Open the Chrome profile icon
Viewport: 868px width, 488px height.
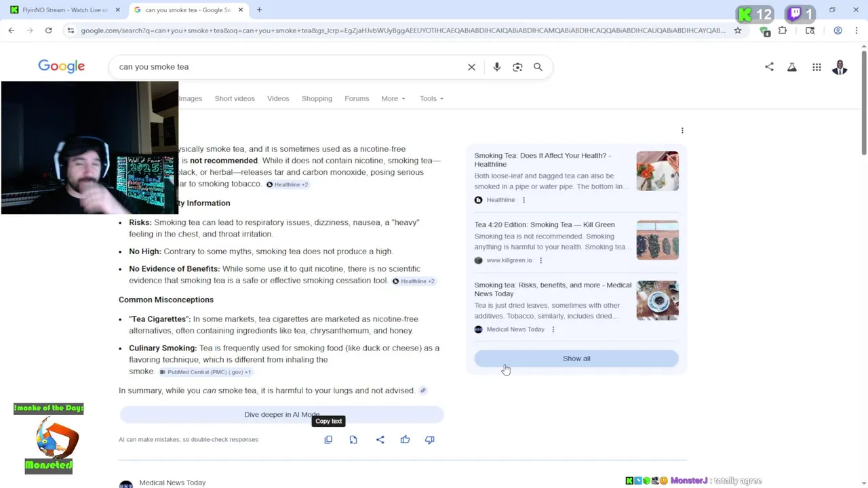pos(838,30)
